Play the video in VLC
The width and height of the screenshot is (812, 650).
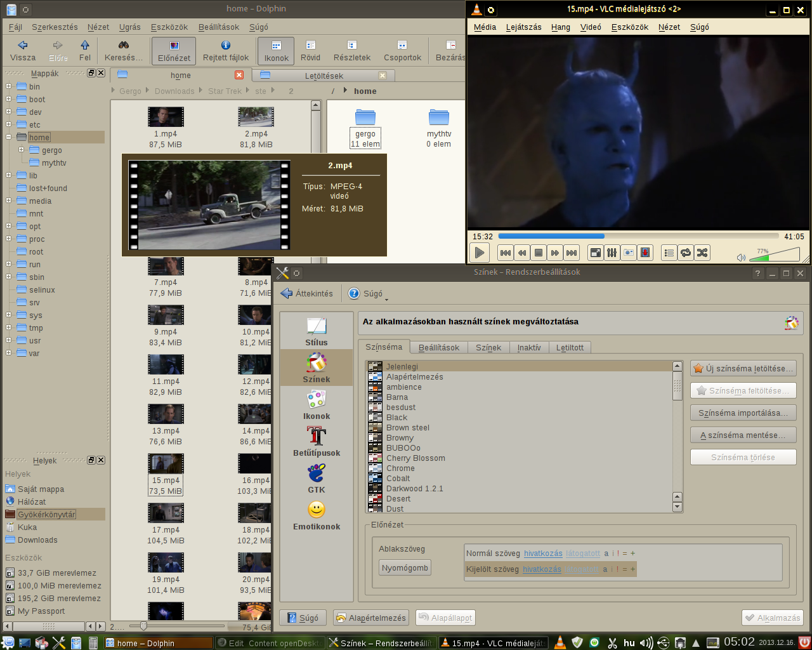click(480, 253)
